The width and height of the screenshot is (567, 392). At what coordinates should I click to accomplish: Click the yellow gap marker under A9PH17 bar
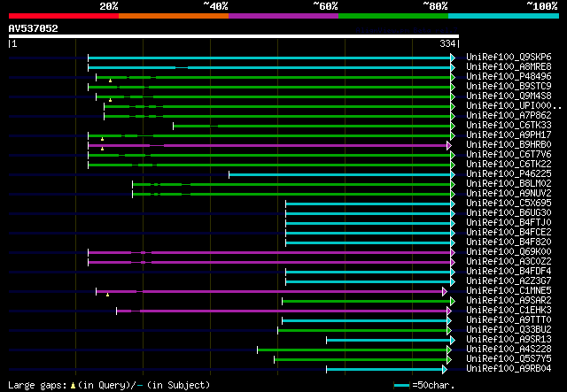103,139
